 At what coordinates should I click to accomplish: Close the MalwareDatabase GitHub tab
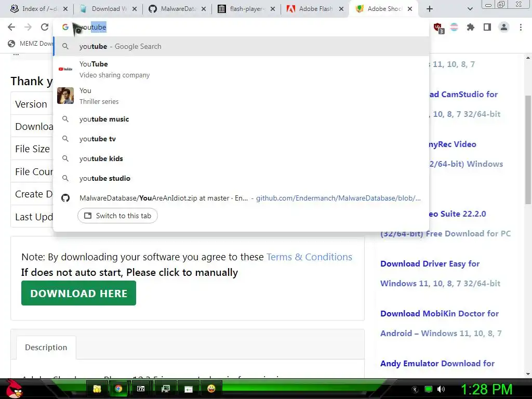(204, 9)
